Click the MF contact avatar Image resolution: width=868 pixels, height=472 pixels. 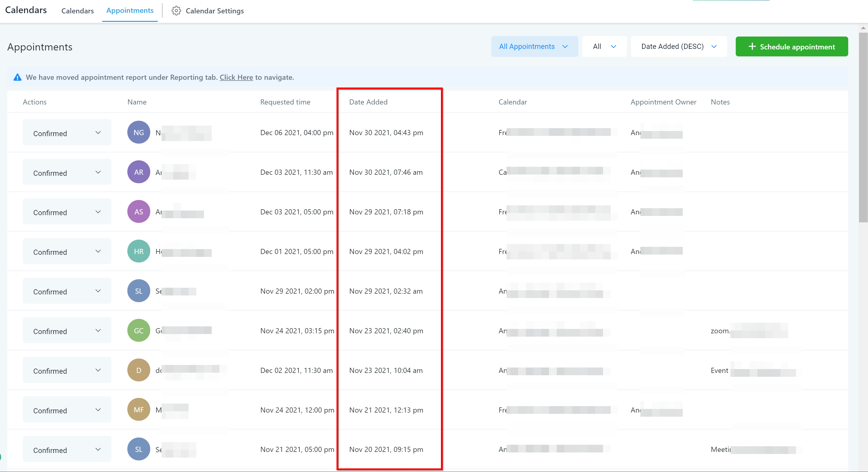pos(138,410)
